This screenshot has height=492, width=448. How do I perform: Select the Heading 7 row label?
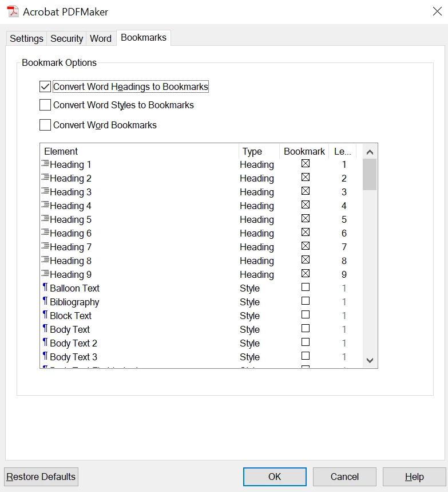[70, 247]
